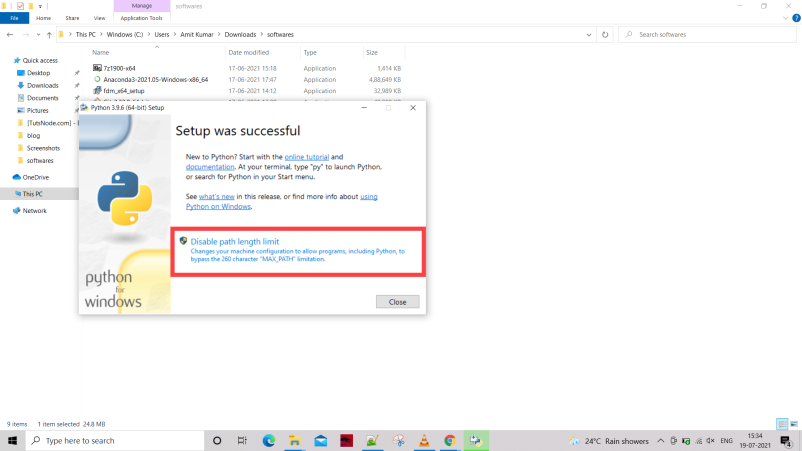The image size is (802, 451).
Task: Select the Manage contextual tab
Action: 142,6
